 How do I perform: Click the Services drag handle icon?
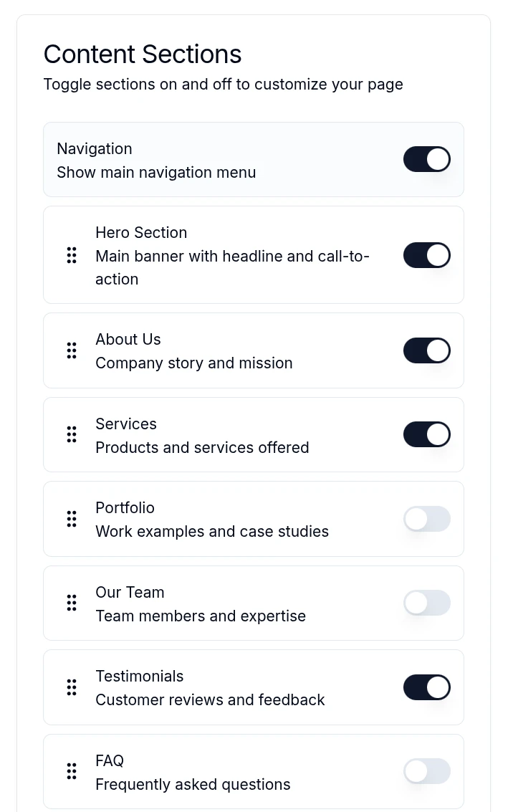(x=72, y=434)
